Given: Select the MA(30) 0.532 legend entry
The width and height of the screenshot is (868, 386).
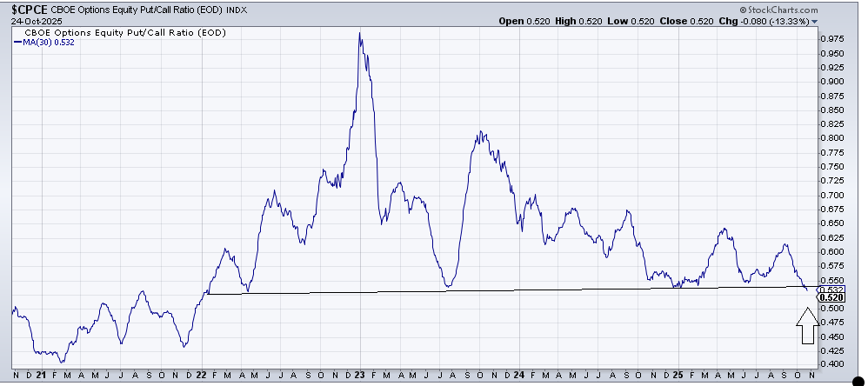Looking at the screenshot, I should 43,43.
